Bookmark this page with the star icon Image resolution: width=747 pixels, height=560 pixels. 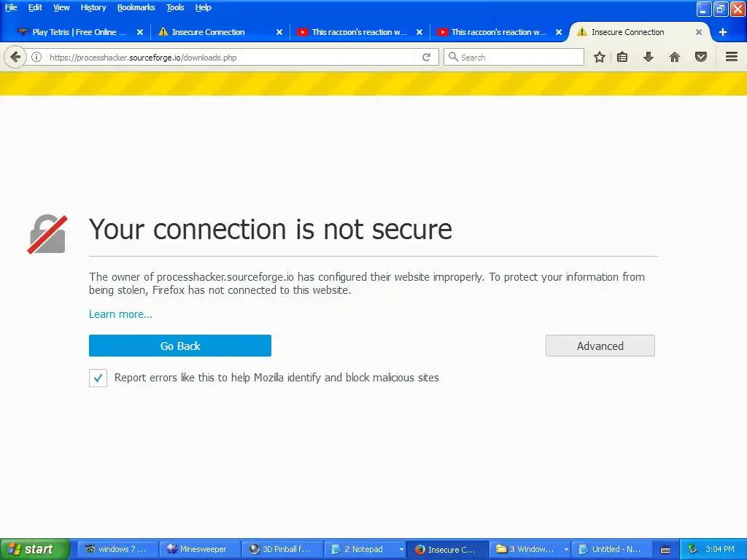(600, 57)
